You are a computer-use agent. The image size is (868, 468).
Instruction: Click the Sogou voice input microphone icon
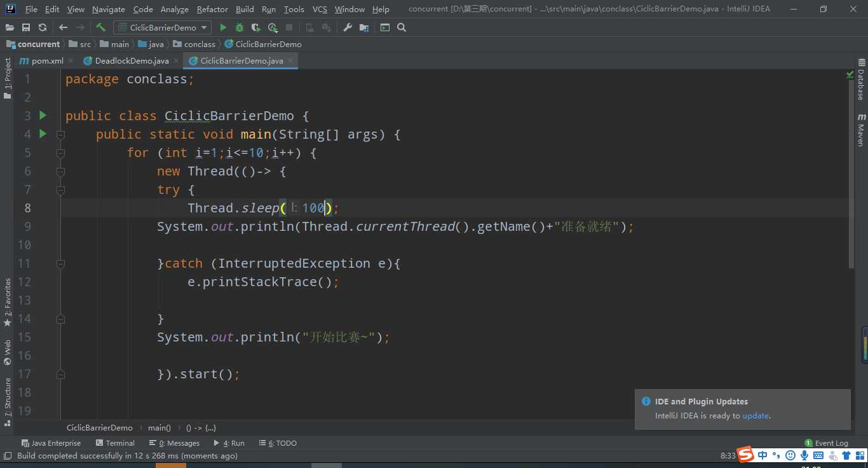click(x=804, y=455)
